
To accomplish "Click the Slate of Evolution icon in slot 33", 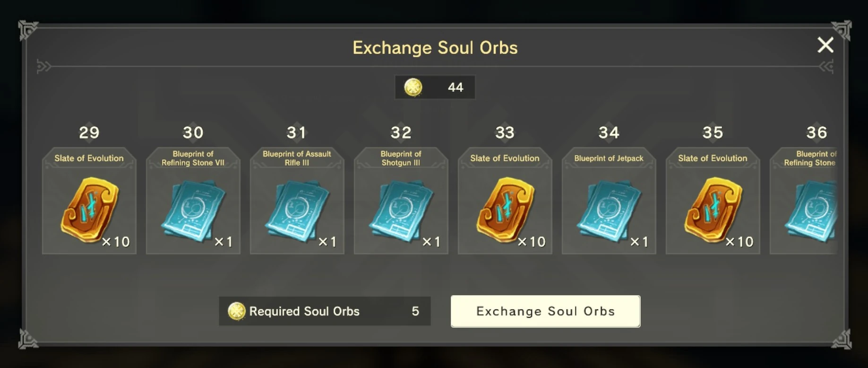I will tap(505, 209).
